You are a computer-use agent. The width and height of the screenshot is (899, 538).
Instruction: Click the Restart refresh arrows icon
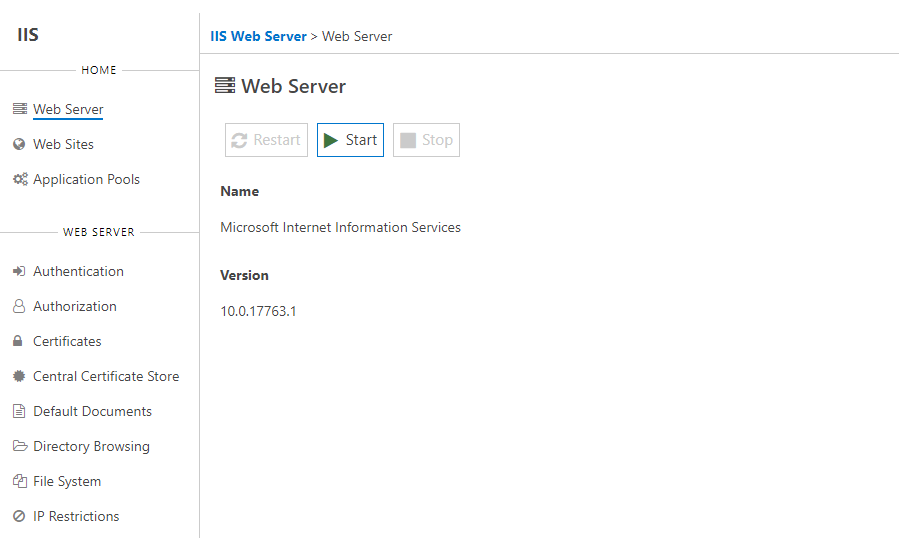click(x=239, y=140)
